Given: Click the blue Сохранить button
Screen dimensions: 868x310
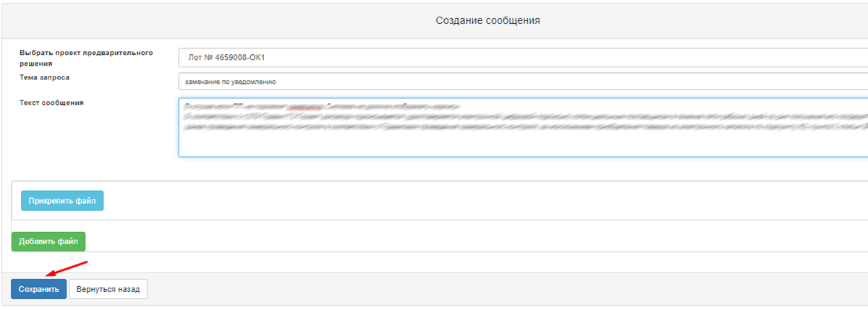Looking at the screenshot, I should 38,289.
